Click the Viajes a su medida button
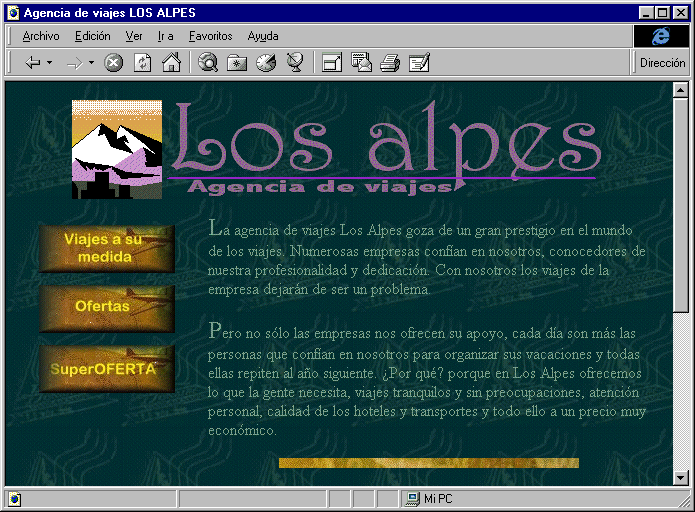Screen dimensions: 695x512 tap(107, 248)
